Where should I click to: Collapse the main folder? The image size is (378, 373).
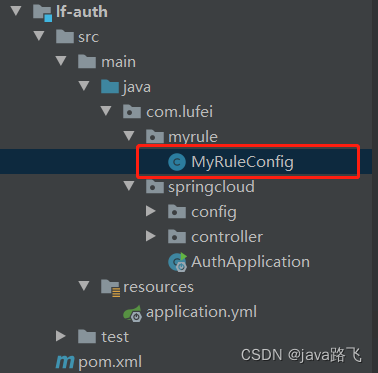coord(61,61)
